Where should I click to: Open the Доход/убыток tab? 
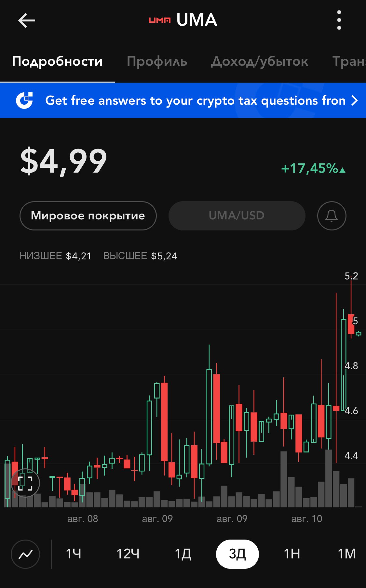259,61
